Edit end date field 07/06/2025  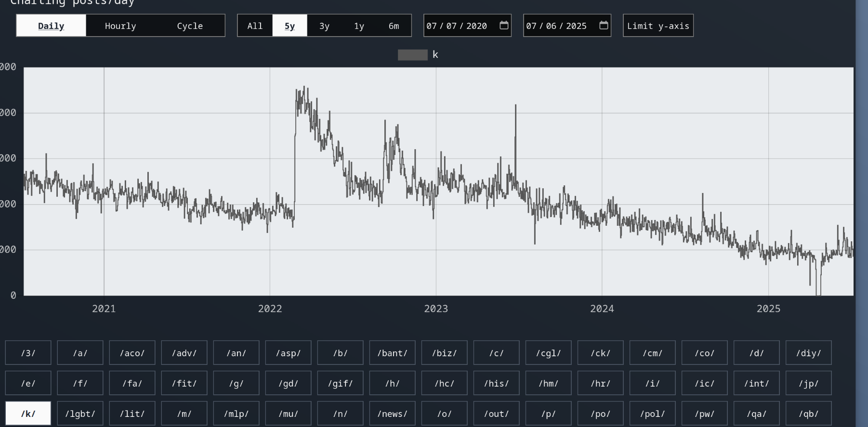567,26
